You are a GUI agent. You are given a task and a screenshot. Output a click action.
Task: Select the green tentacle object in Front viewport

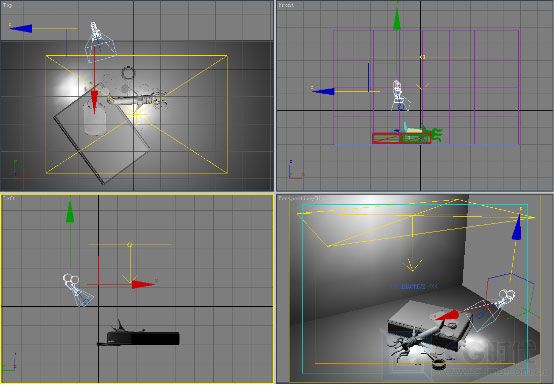(435, 135)
